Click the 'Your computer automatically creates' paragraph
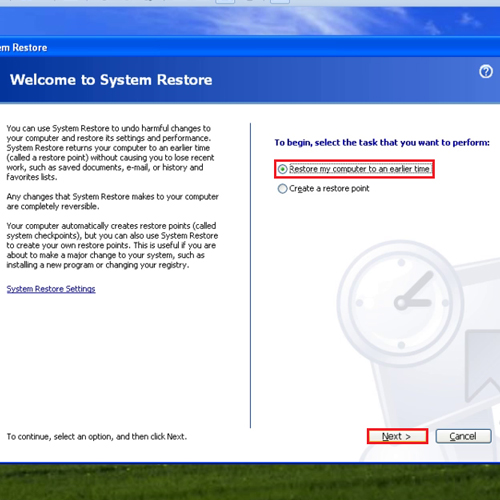 pyautogui.click(x=112, y=245)
